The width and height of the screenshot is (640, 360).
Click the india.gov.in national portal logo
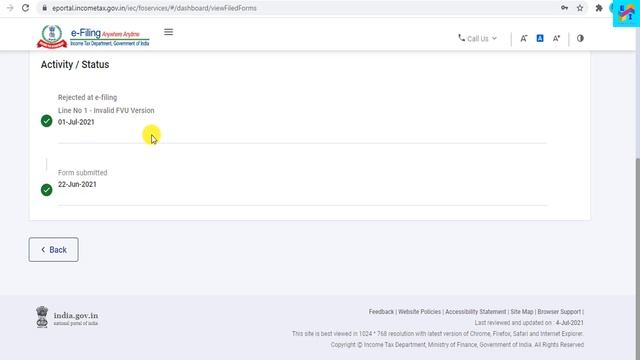pyautogui.click(x=67, y=317)
